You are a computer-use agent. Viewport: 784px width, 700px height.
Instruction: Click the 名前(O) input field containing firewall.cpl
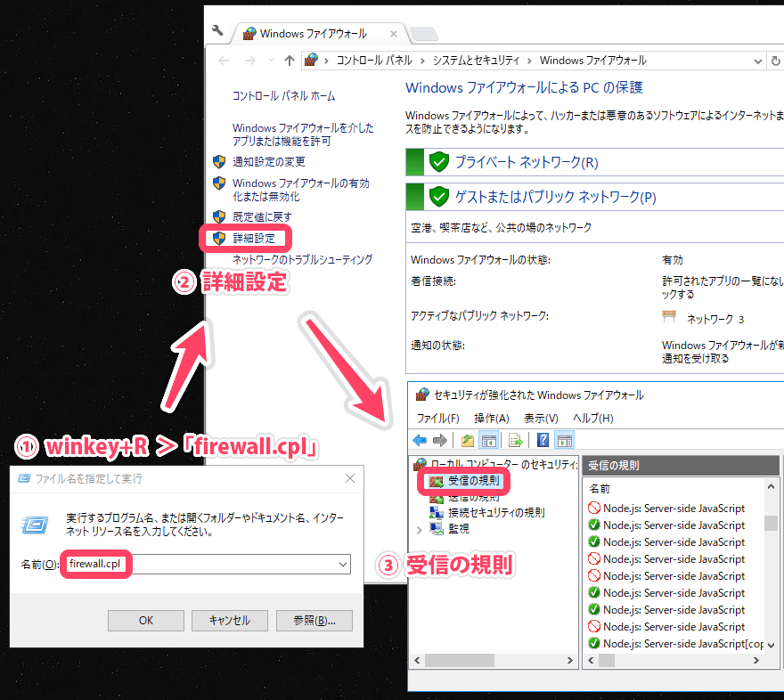click(205, 564)
